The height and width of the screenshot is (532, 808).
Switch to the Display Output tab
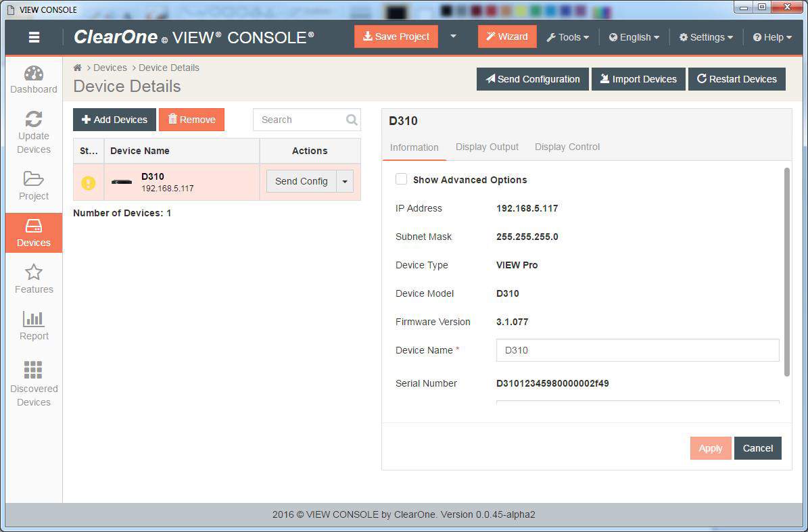487,147
